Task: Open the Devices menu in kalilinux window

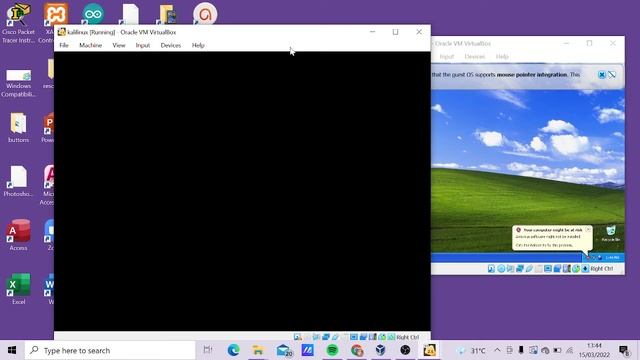Action: pos(171,45)
